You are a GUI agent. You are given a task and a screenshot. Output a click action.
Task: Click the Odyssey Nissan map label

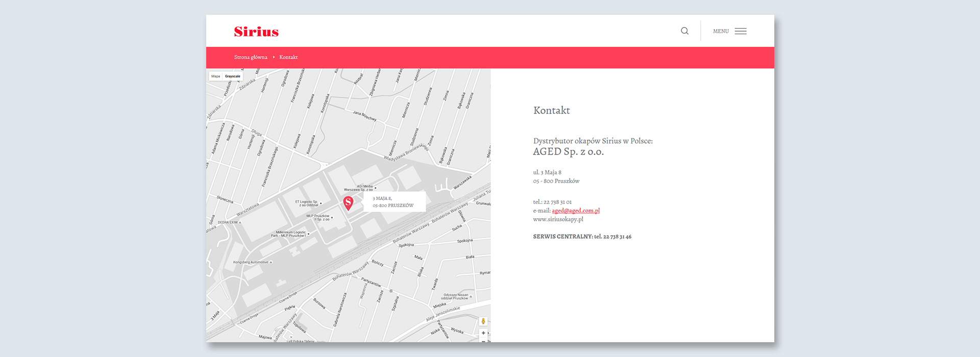[455, 296]
